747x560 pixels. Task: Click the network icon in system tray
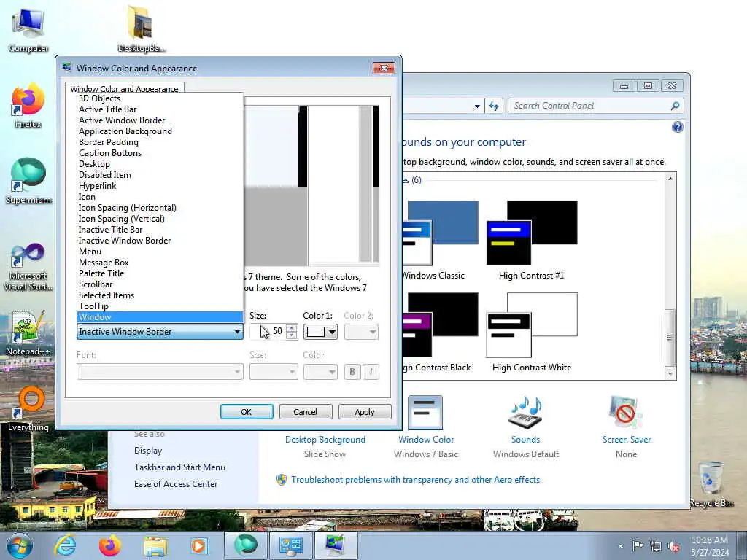(656, 546)
